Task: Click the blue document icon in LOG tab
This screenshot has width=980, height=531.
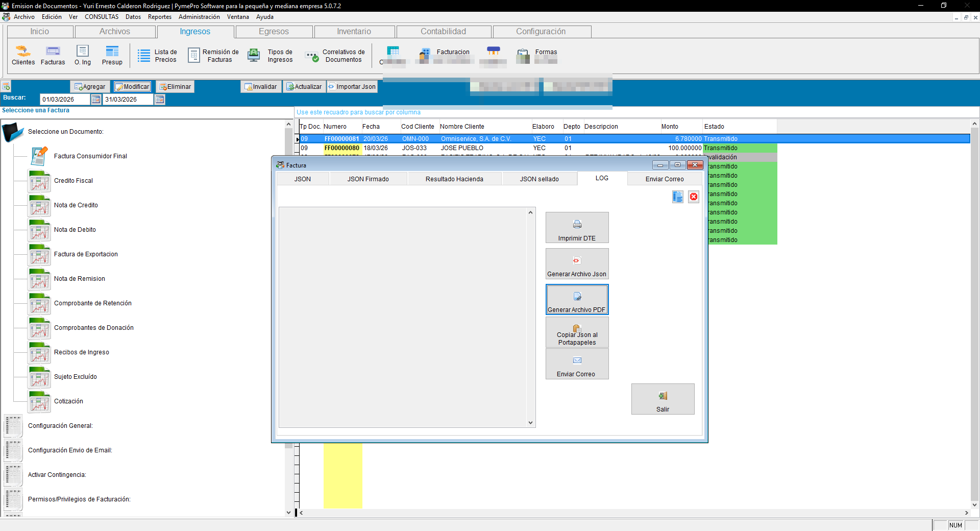Action: (678, 197)
